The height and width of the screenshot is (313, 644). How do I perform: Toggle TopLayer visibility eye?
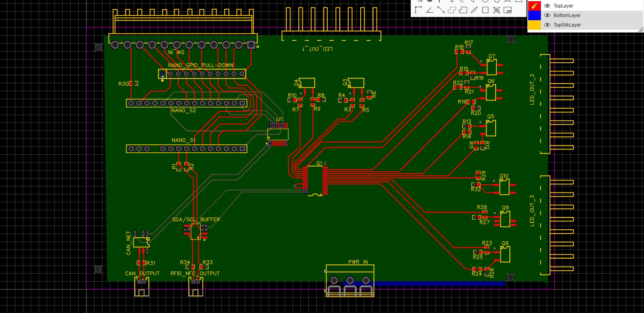[x=547, y=6]
